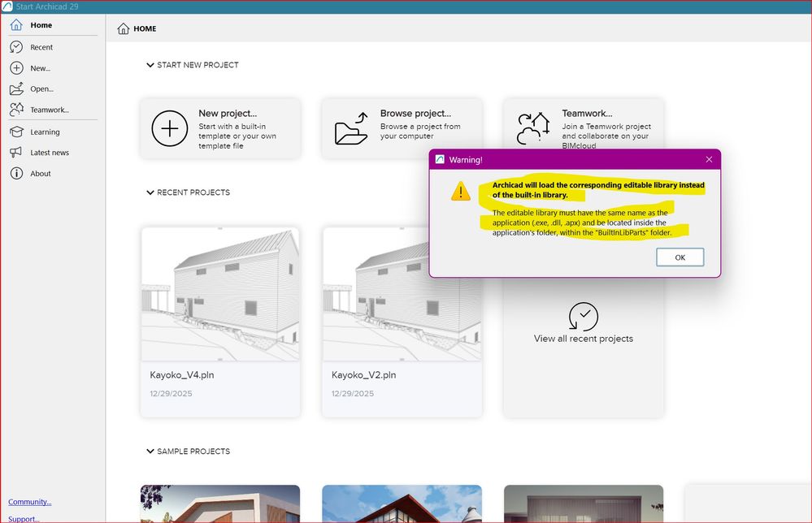Click the Home house icon in sidebar
Image resolution: width=812 pixels, height=523 pixels.
click(x=16, y=25)
